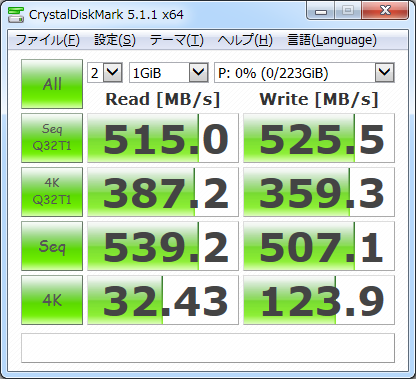Viewport: 416px width, 379px height.
Task: Run all benchmarks with the All button
Action: click(52, 84)
